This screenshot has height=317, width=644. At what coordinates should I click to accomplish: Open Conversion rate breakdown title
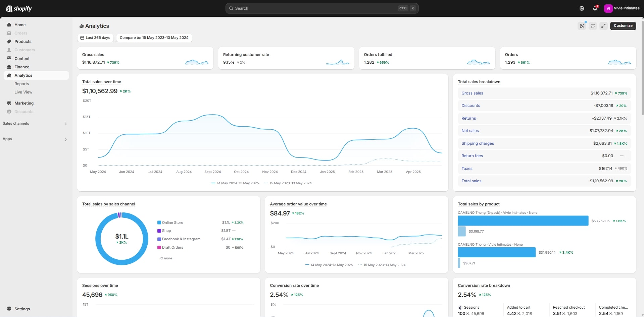484,286
